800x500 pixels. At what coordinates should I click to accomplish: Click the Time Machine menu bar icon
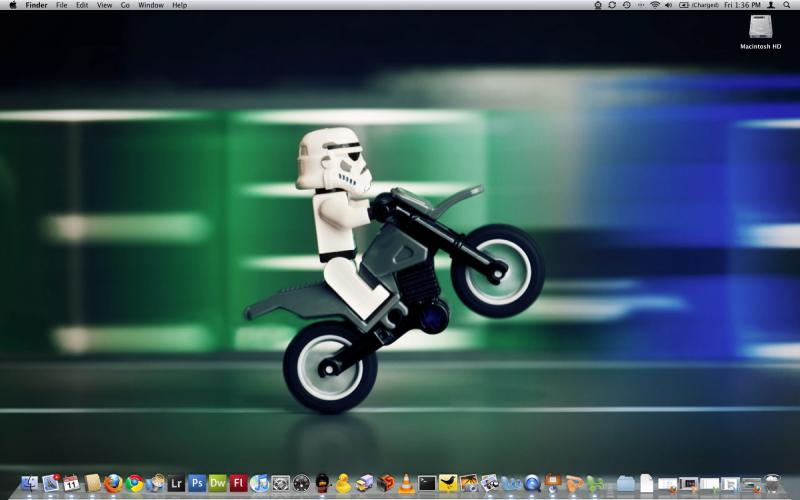pyautogui.click(x=627, y=5)
